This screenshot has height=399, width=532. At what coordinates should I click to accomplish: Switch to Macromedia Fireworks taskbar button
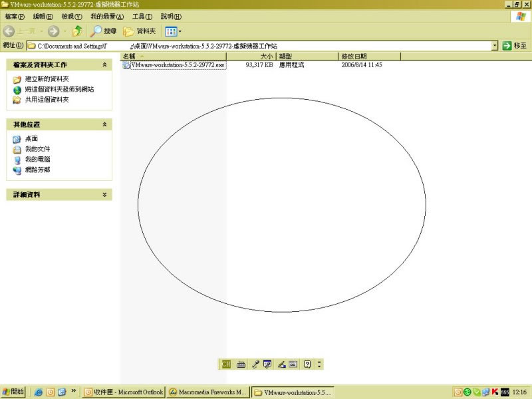[208, 392]
